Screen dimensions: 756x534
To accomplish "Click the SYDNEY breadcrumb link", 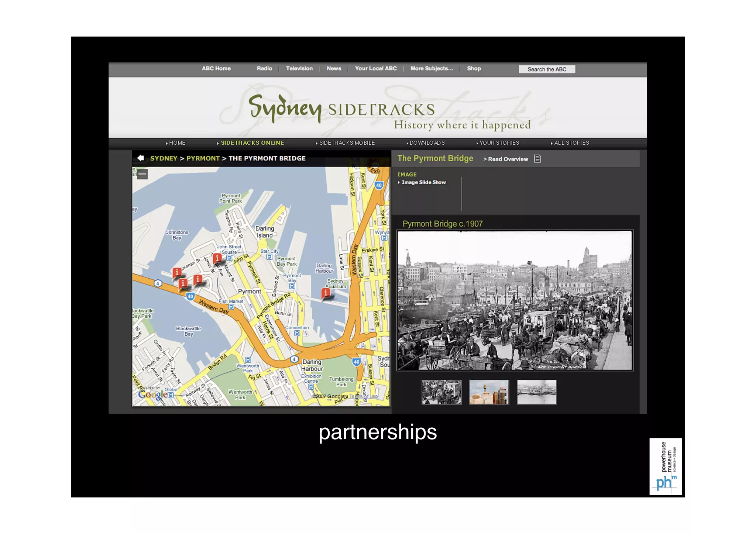I will click(x=164, y=158).
